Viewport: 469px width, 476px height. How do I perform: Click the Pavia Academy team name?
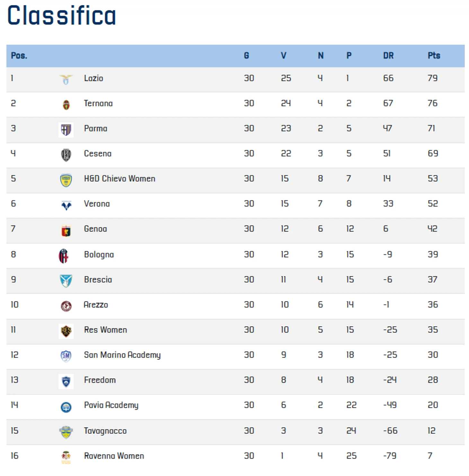click(111, 405)
